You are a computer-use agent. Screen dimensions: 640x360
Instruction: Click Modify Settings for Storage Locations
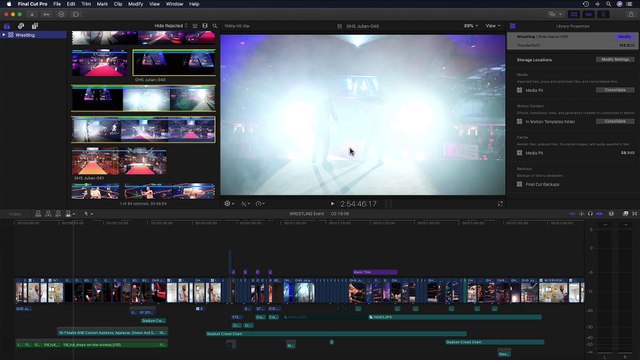click(x=615, y=60)
